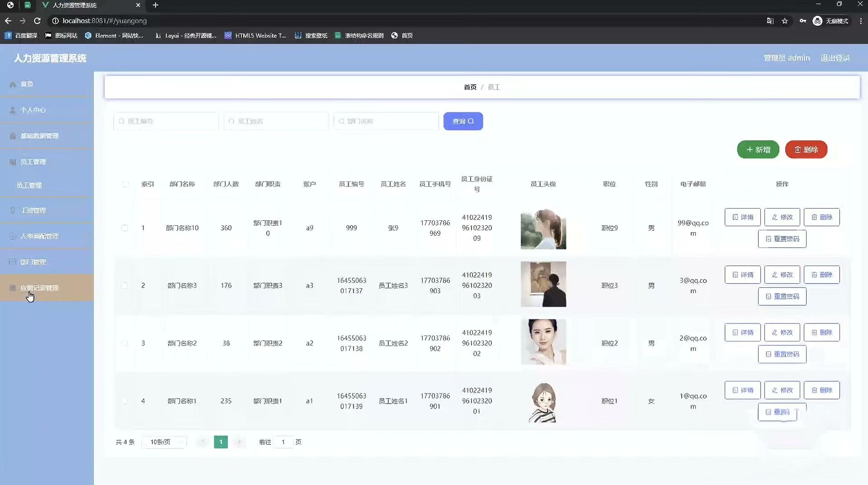Screen dimensions: 868x485
Task: Expand 人事调配管理 sidebar menu
Action: 47,236
